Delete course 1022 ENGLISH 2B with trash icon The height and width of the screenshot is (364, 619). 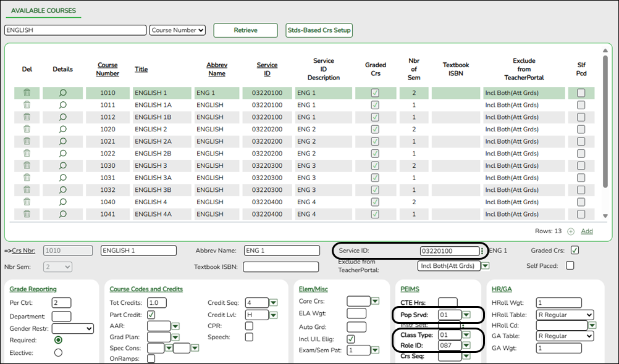(x=27, y=153)
